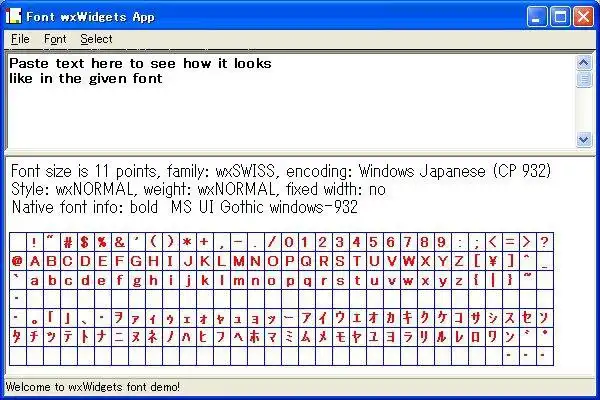Close the Font wxWidgets App window
This screenshot has width=600, height=400.
(x=583, y=17)
